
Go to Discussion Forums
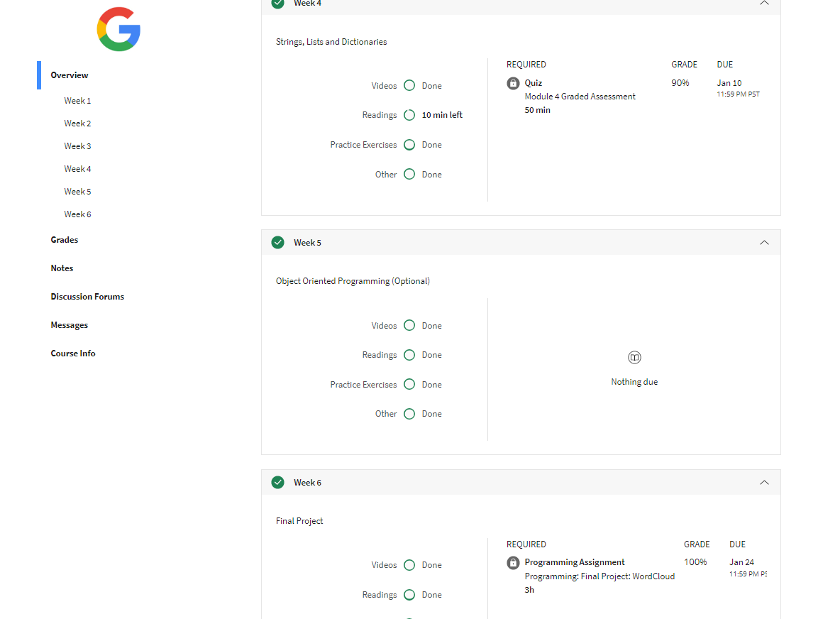87,297
